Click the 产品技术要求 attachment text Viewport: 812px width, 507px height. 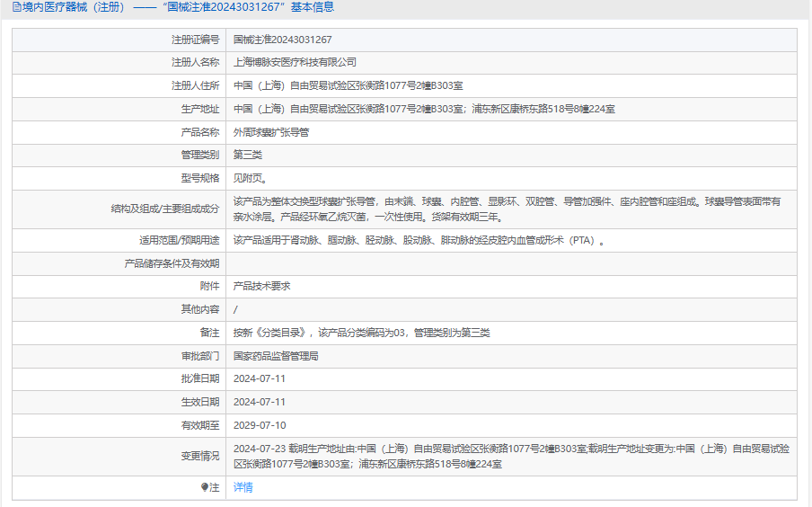pos(261,286)
